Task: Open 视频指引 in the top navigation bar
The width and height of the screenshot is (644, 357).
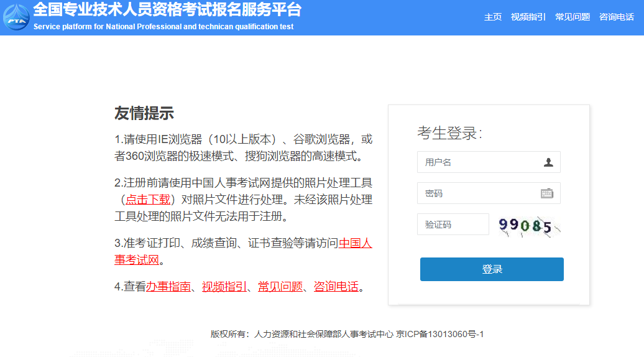Action: pos(528,17)
